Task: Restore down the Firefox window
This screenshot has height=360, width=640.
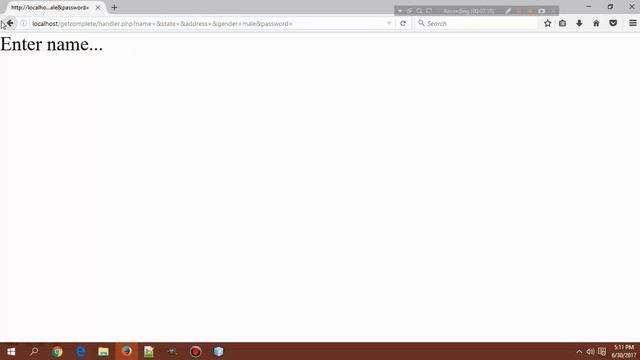Action: coord(610,7)
